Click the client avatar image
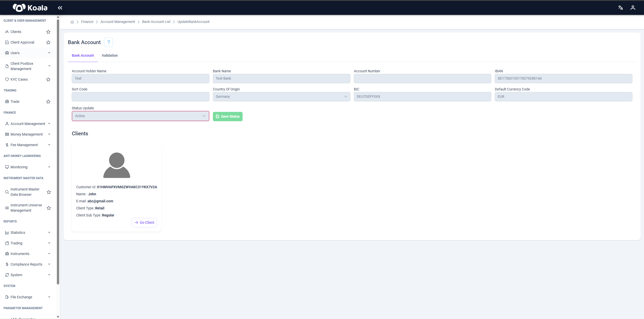644x319 pixels. (x=117, y=165)
